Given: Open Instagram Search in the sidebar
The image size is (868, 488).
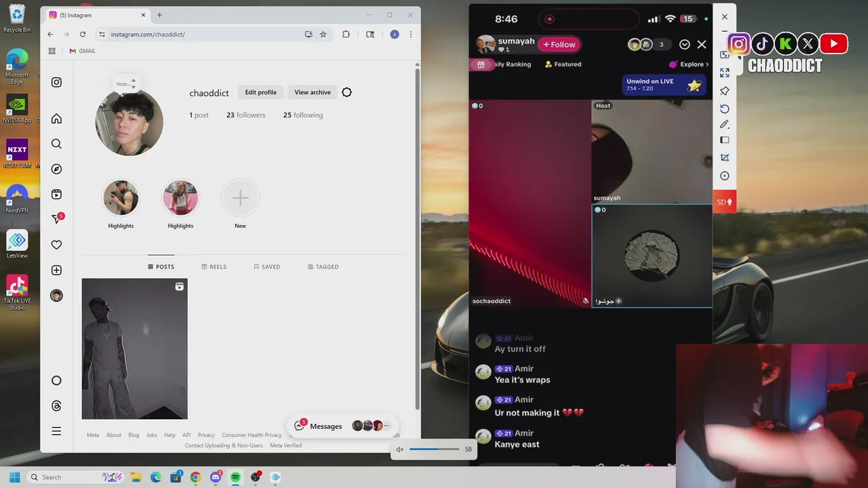Looking at the screenshot, I should click(x=56, y=144).
